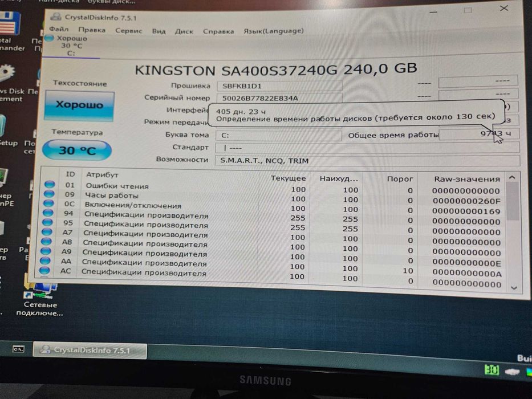Click the 30 °C temperature button
The image size is (532, 399).
[77, 150]
